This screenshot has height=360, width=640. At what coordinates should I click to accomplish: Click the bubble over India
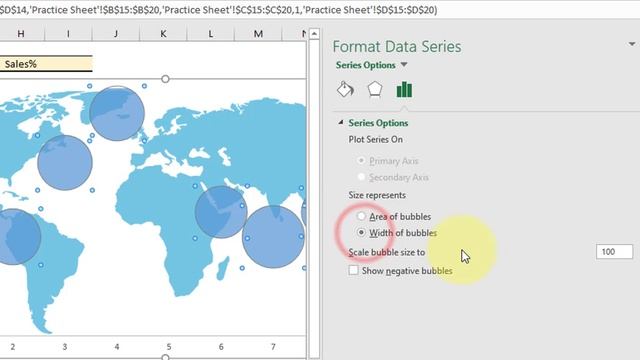pos(273,237)
